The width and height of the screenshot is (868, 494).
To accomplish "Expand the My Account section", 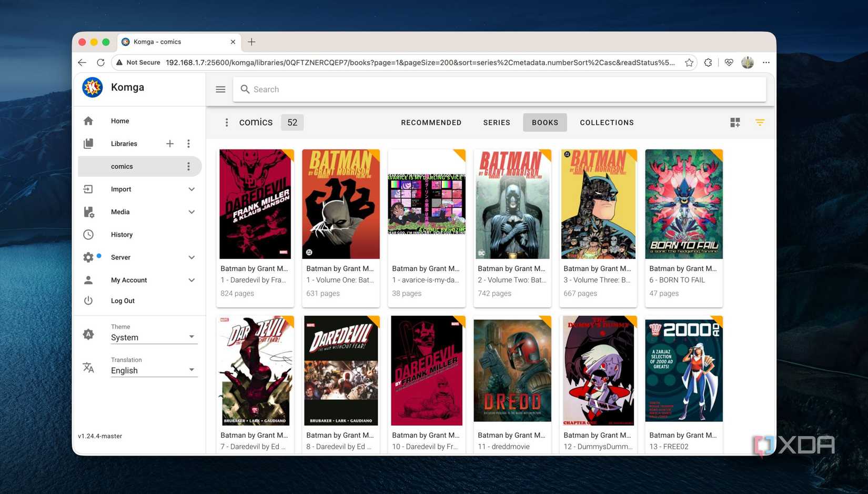I will pyautogui.click(x=191, y=280).
